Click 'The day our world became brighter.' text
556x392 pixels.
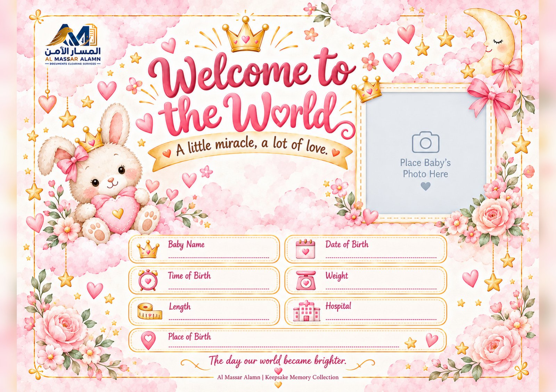[278, 361]
